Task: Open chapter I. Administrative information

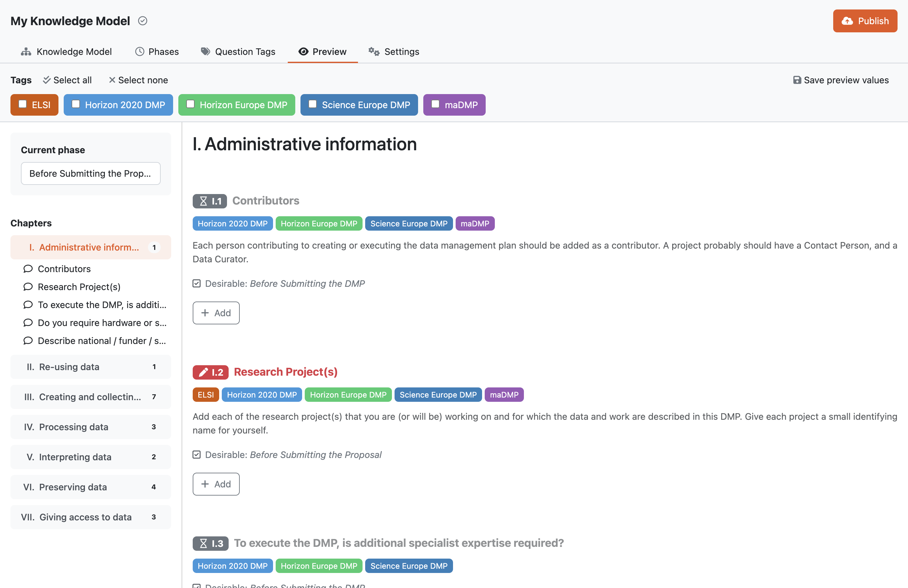Action: coord(91,247)
